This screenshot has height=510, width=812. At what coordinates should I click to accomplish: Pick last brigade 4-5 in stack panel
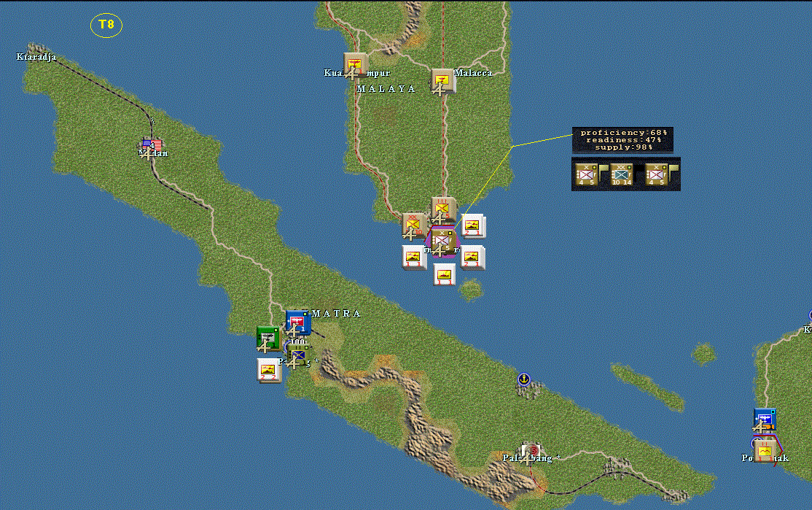[656, 174]
